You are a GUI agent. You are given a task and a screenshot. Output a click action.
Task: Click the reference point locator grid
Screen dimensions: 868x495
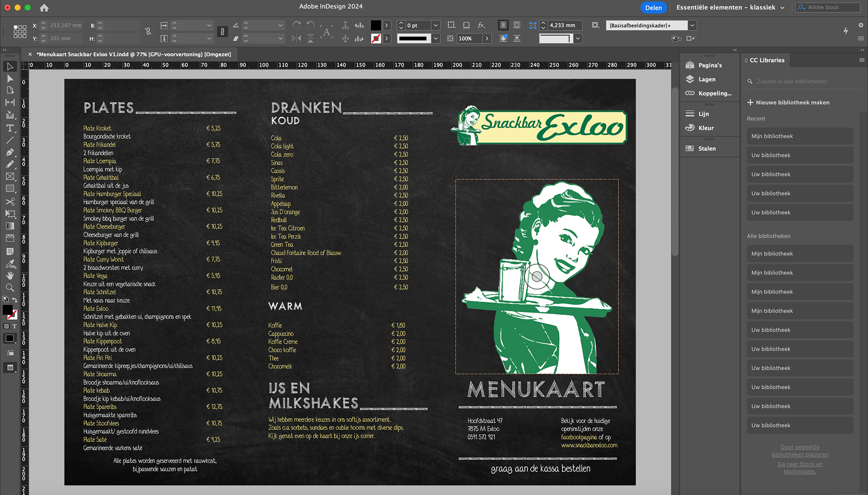tap(20, 32)
